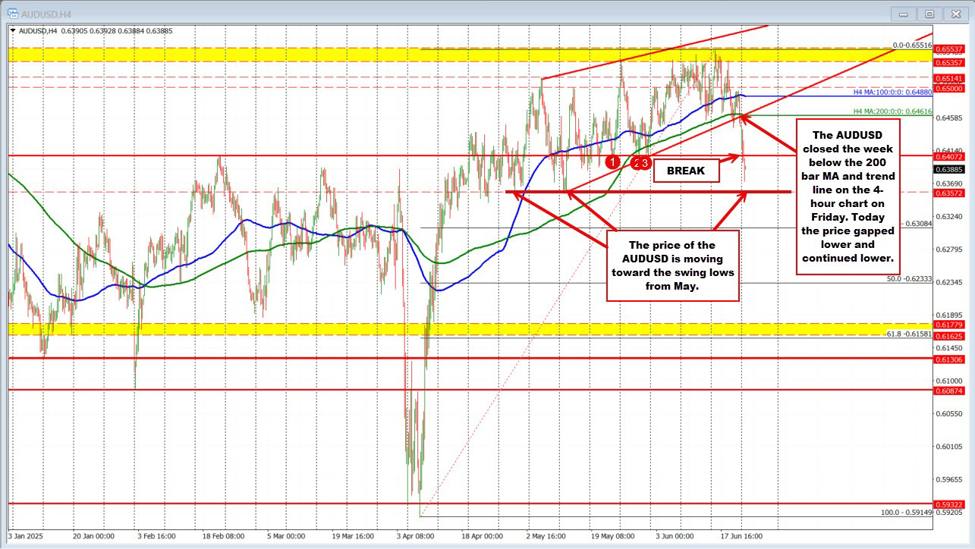Click the 0.65537 red price level tag

[x=947, y=50]
